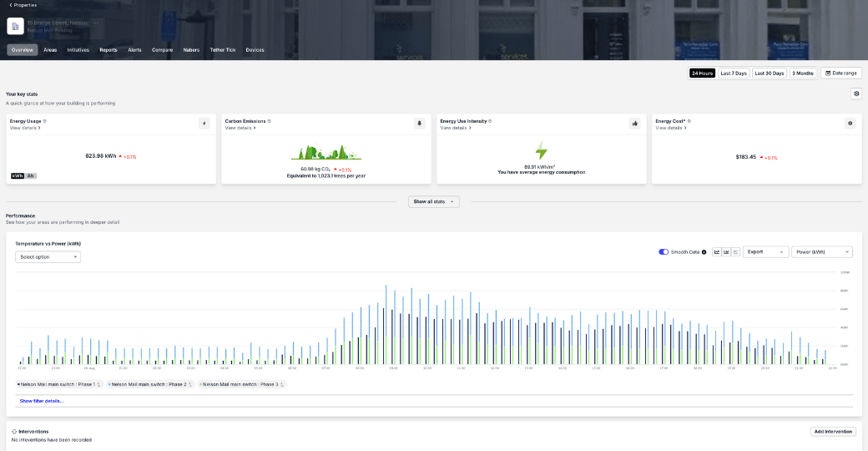Open the Initiatives tab

pos(78,50)
